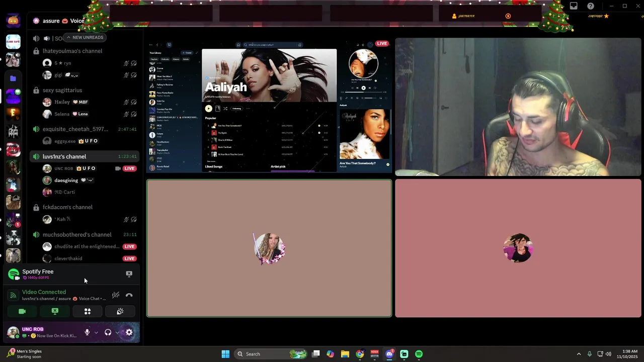Join muchsobothered's channel

(x=84, y=235)
